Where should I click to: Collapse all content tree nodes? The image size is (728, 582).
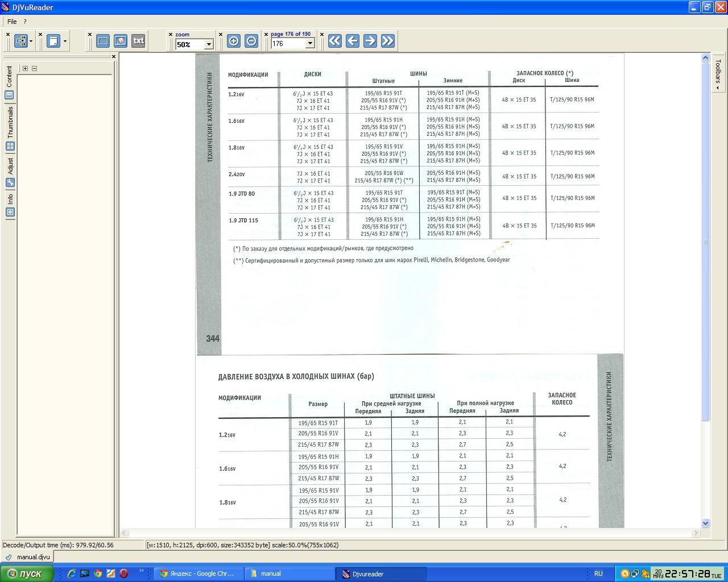coord(34,68)
